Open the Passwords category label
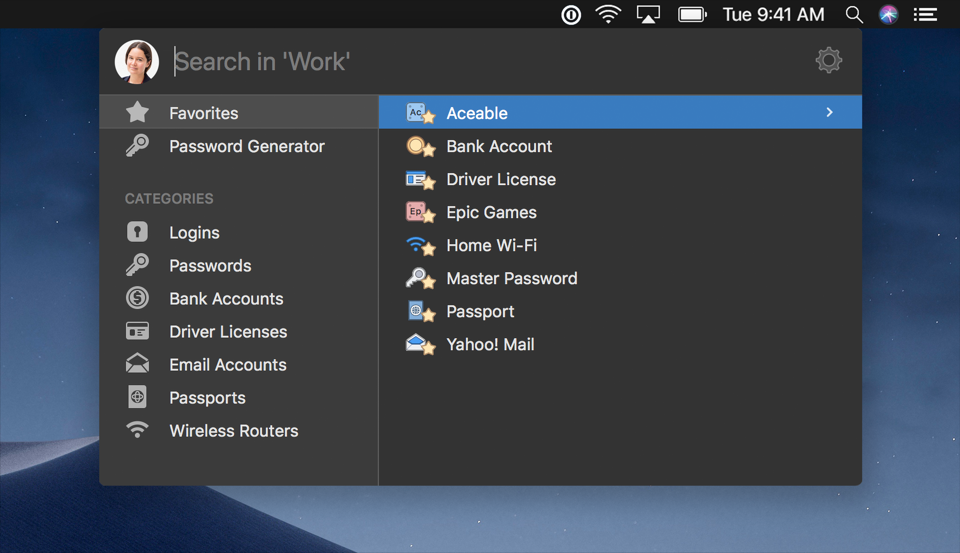Screen dimensions: 960x553 210,266
